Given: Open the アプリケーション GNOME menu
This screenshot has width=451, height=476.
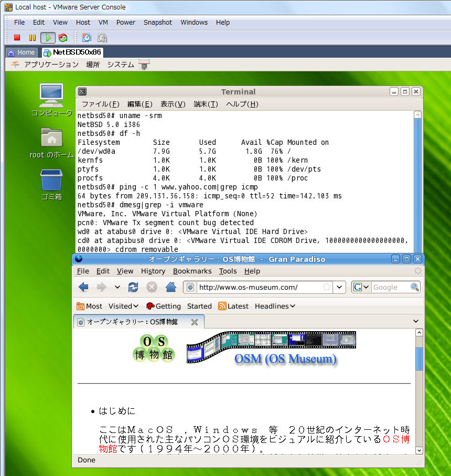Looking at the screenshot, I should (x=51, y=65).
